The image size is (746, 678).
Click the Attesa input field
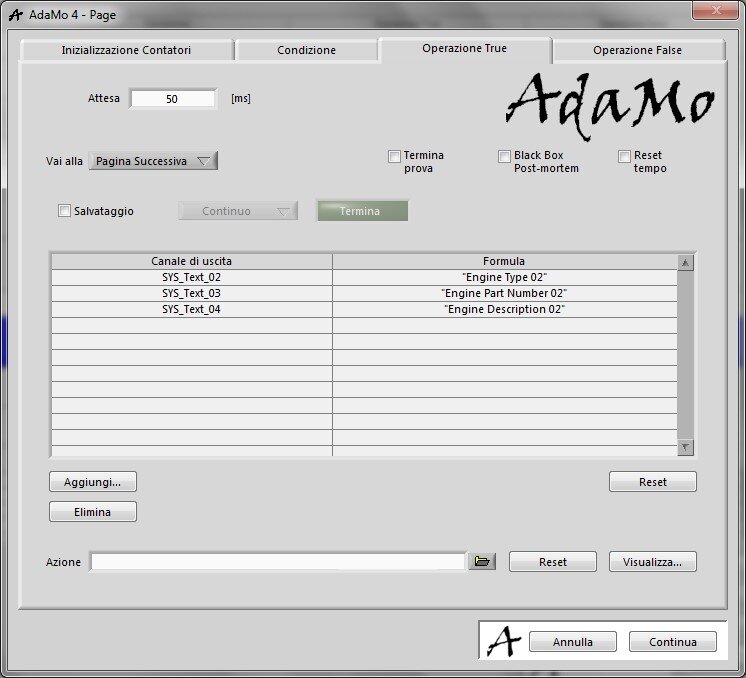[x=172, y=99]
